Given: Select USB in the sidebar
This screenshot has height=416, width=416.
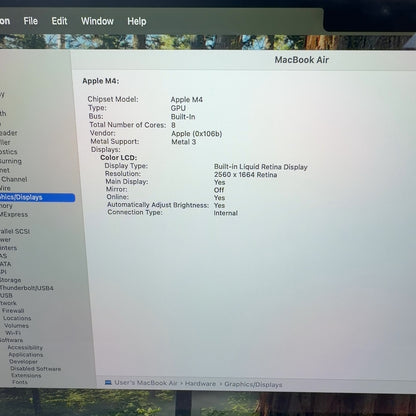Looking at the screenshot, I should (6, 296).
